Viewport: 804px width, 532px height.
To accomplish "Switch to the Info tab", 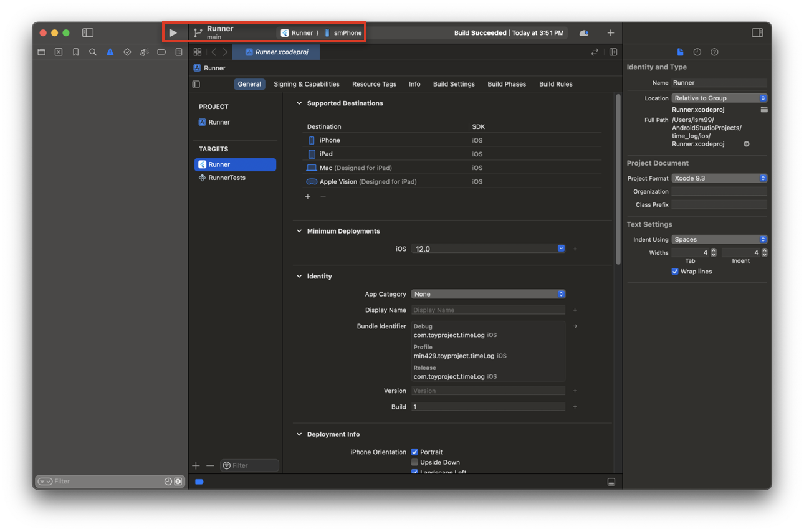I will click(x=414, y=84).
